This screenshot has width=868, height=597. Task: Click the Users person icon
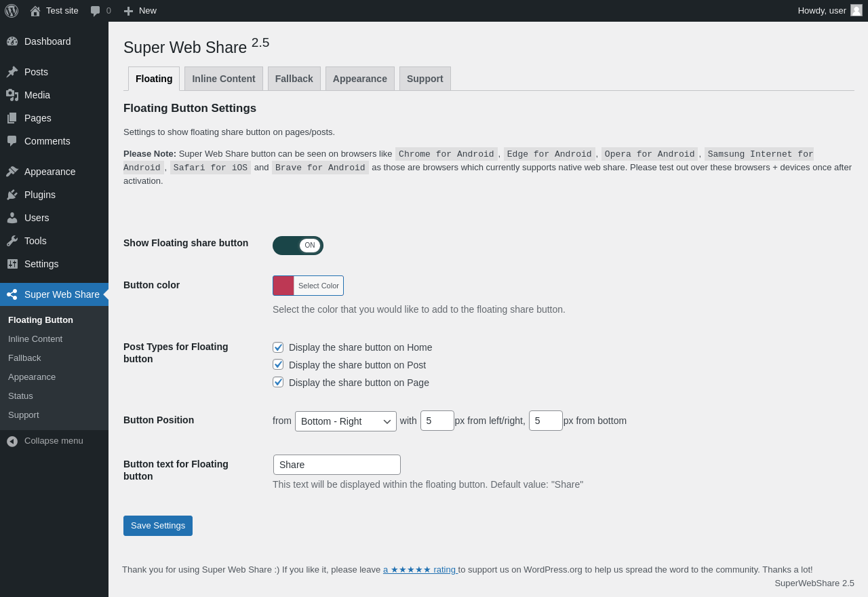(12, 218)
